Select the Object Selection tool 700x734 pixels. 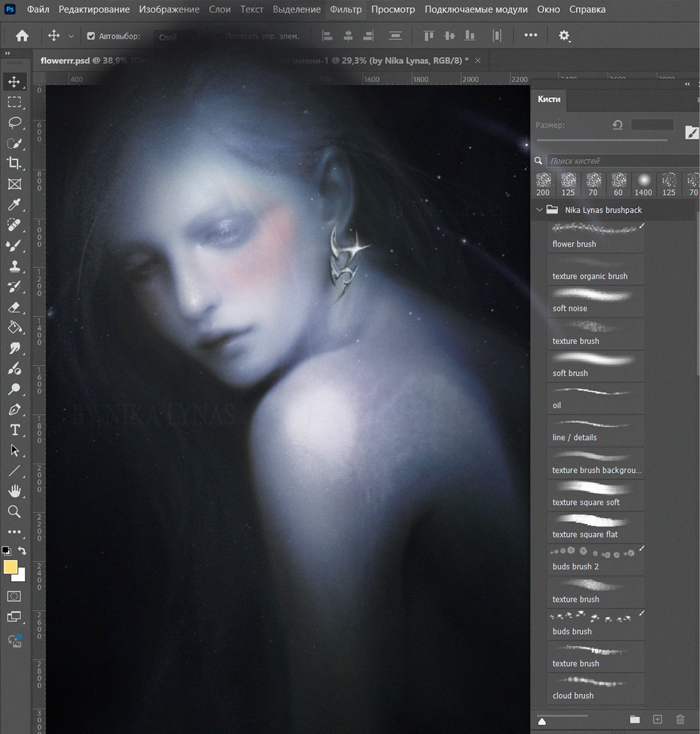(x=14, y=143)
